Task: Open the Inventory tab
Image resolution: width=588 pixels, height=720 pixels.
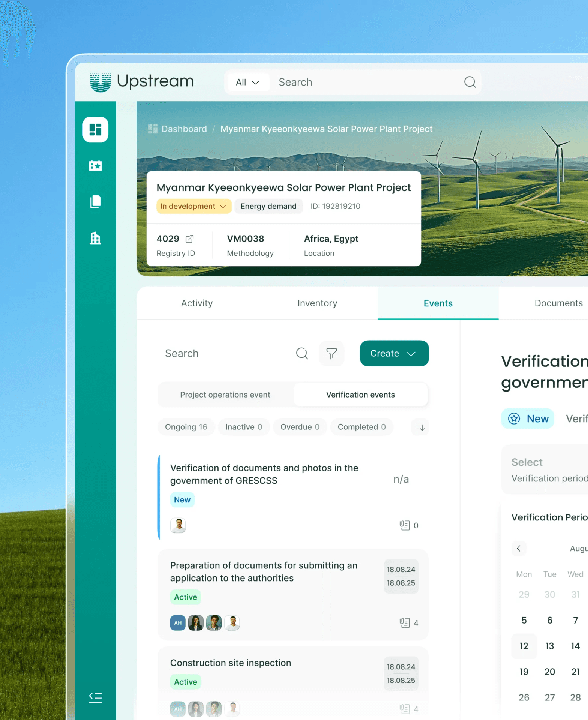Action: pos(318,303)
